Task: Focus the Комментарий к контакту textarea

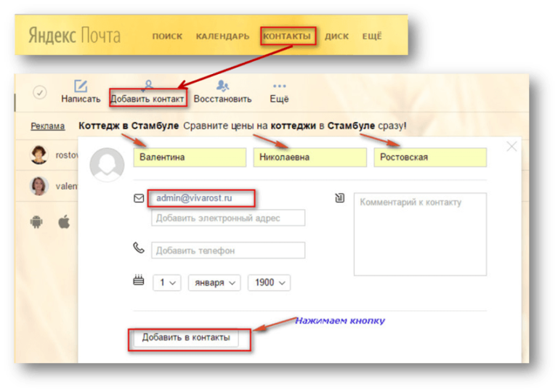Action: pos(420,234)
